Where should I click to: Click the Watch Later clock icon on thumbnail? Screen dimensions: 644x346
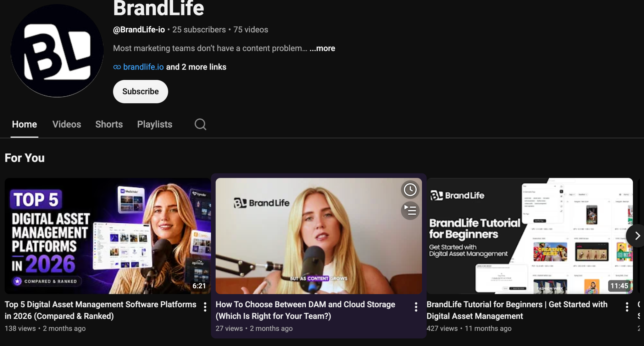click(410, 190)
